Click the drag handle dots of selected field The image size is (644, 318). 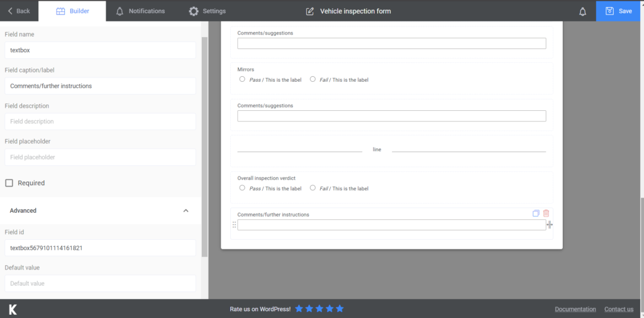[234, 225]
